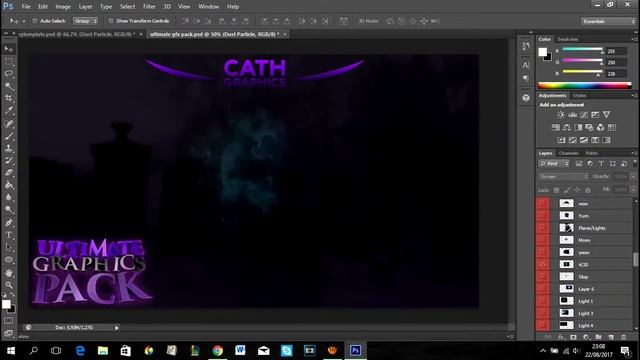Open the Window menu
The height and width of the screenshot is (360, 640).
[209, 7]
